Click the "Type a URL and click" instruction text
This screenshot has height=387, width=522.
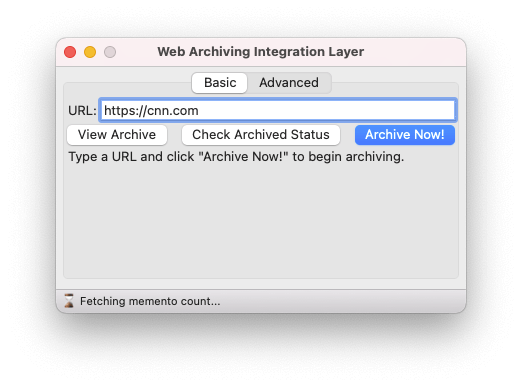tap(131, 157)
